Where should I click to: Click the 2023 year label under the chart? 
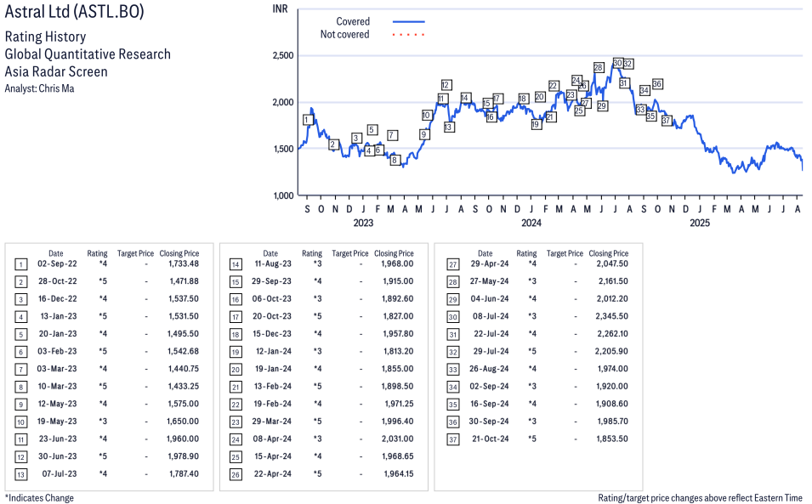point(363,223)
